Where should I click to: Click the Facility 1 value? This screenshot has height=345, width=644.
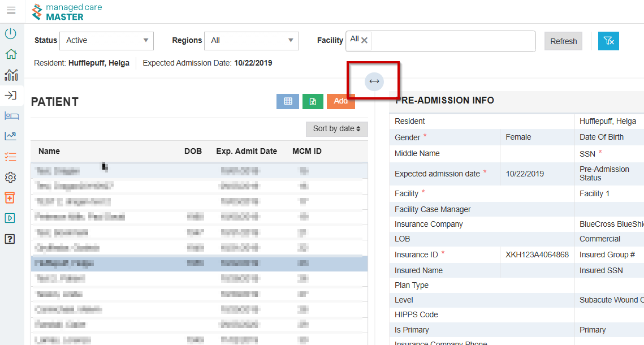point(594,193)
